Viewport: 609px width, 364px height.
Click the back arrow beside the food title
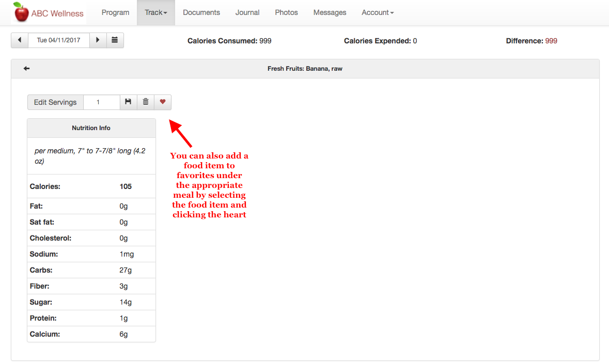click(27, 69)
